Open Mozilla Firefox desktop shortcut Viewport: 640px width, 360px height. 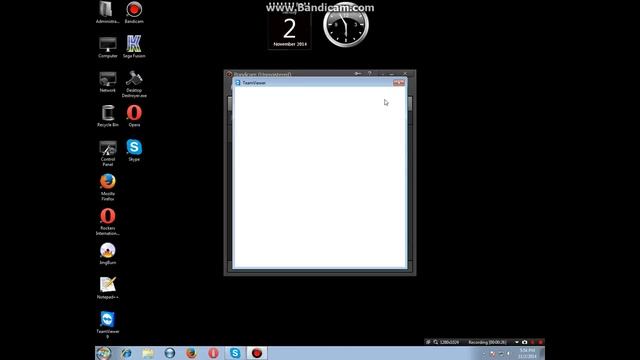click(108, 187)
